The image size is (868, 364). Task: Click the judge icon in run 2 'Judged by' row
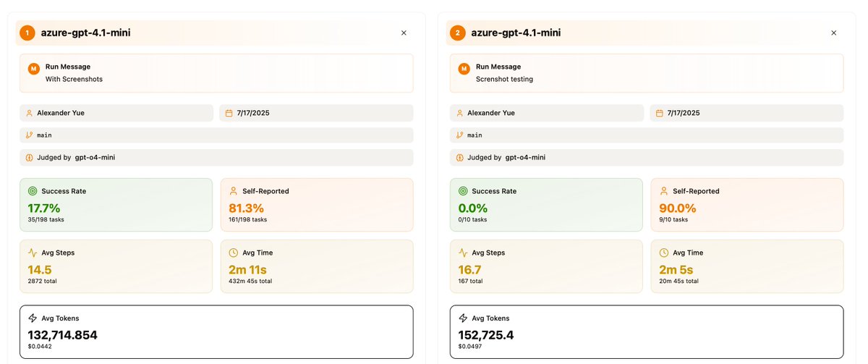point(459,157)
